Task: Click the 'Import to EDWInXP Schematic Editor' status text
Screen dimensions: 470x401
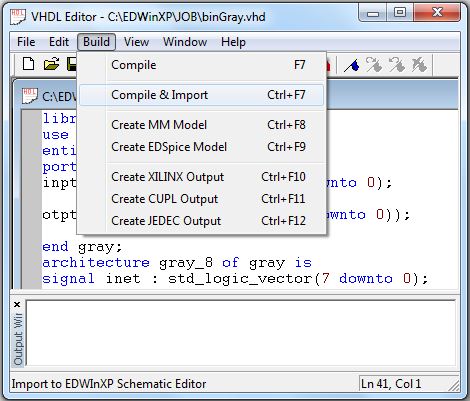Action: point(109,384)
